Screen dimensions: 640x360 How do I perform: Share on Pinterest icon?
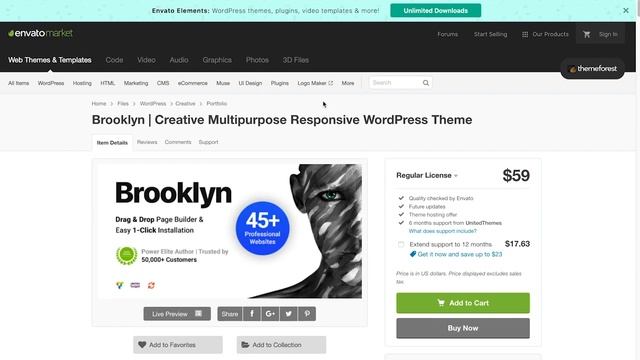pyautogui.click(x=307, y=314)
